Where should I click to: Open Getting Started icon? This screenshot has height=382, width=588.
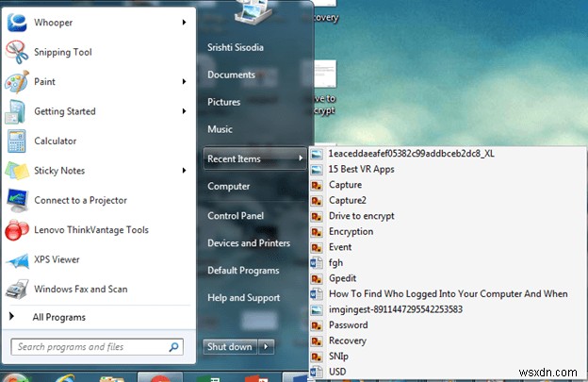16,111
